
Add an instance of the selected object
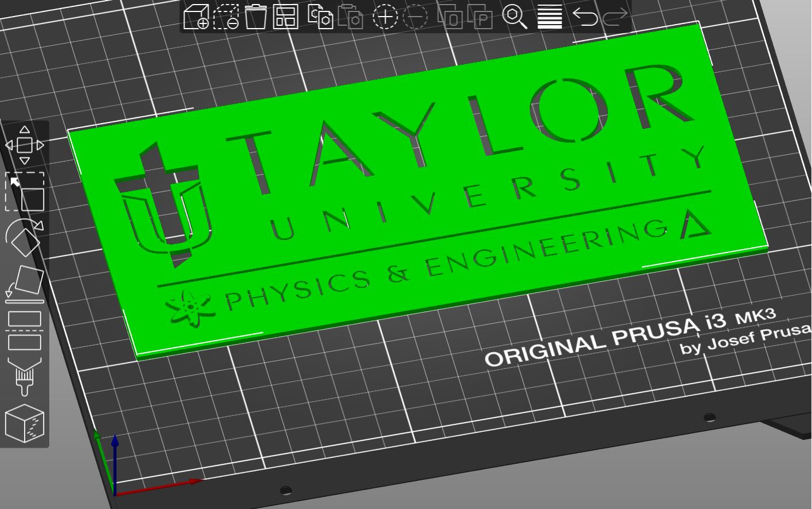(x=387, y=18)
